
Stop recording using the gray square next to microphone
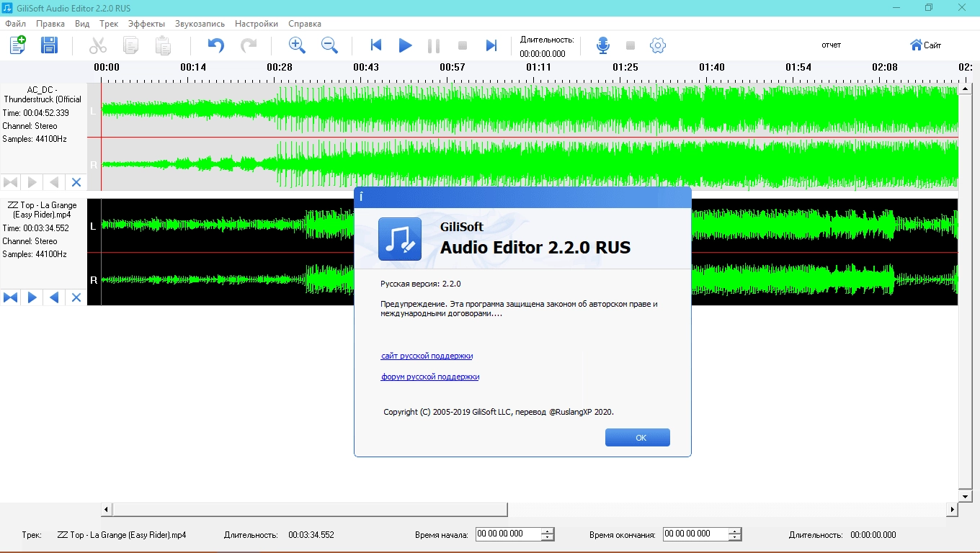631,45
